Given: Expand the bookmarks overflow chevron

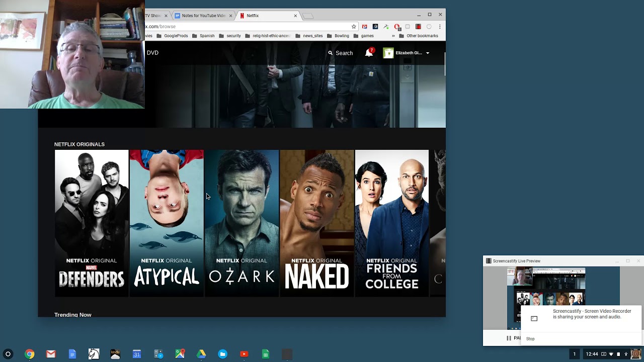Looking at the screenshot, I should point(393,36).
